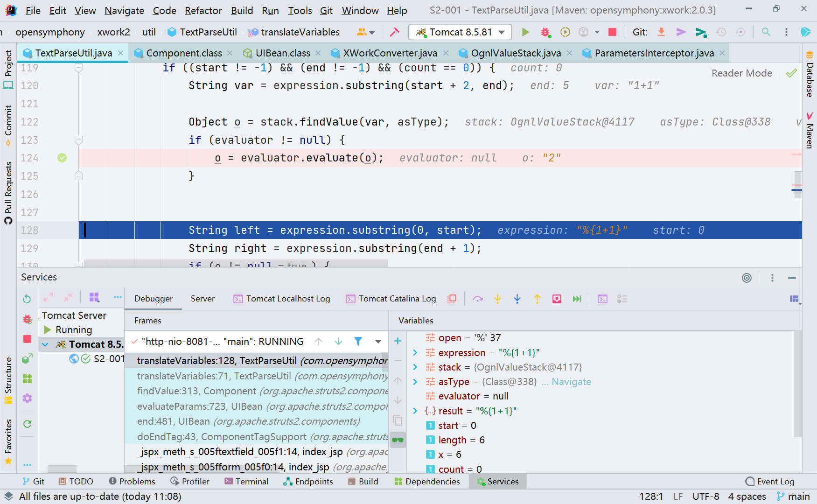
Task: Click the Search Everywhere magnifier icon
Action: click(x=766, y=32)
